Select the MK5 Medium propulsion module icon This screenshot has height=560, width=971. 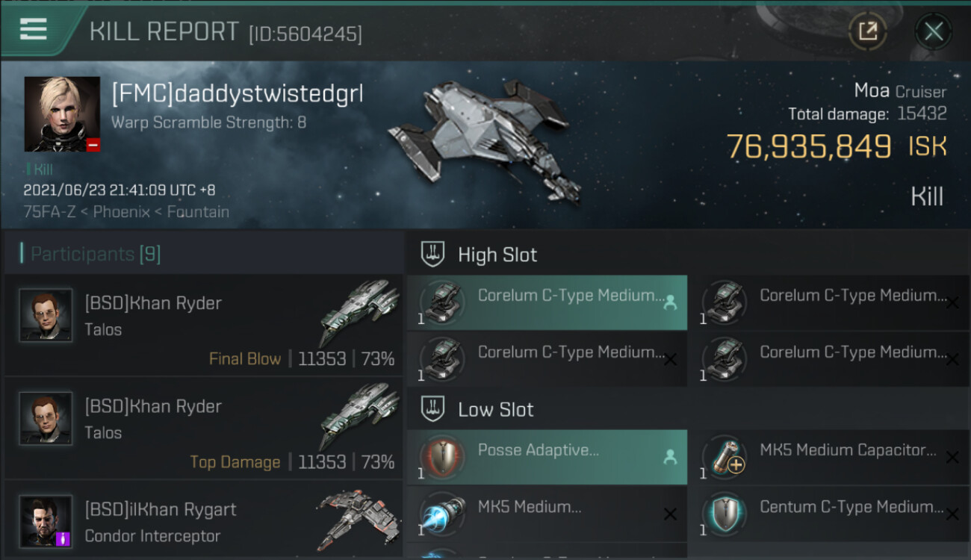(441, 514)
